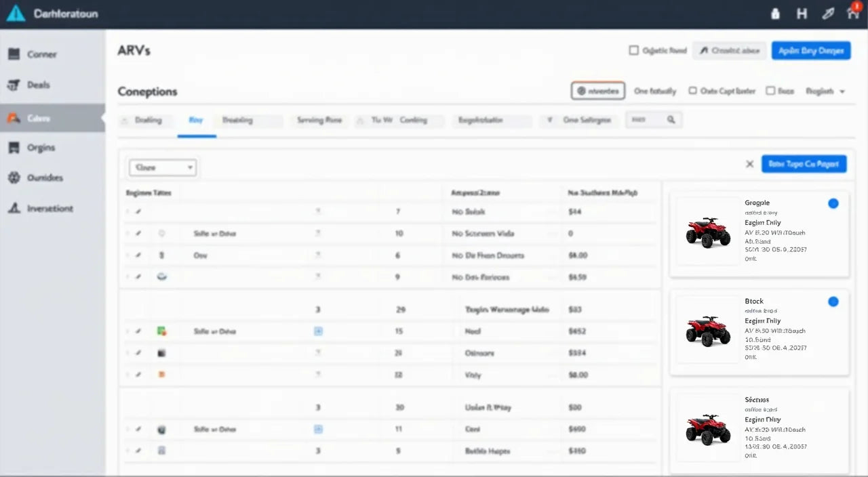Click the blue status dot on the Gregple card
868x477 pixels.
[833, 203]
